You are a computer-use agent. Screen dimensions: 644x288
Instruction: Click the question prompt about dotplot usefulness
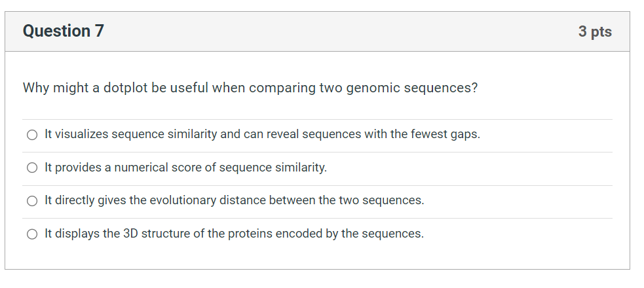tap(250, 88)
